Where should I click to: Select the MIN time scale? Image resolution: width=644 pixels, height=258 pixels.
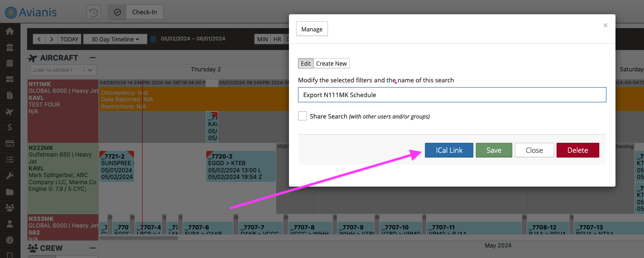[262, 39]
